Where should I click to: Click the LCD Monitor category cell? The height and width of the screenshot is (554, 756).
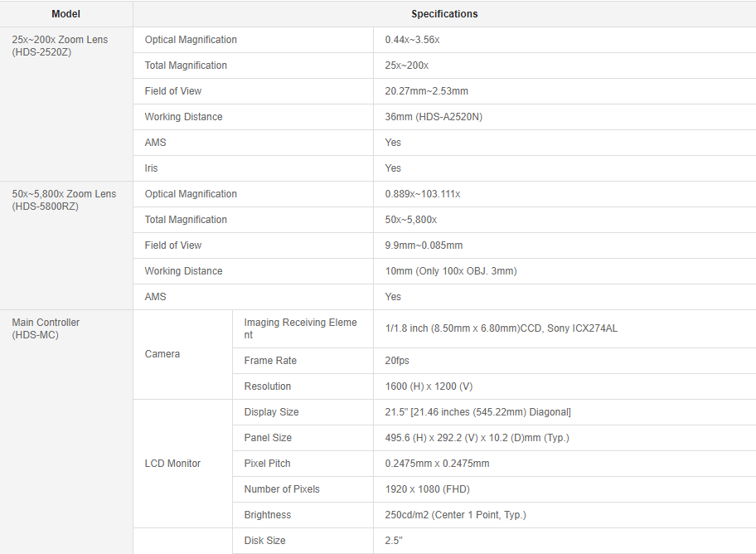pyautogui.click(x=172, y=464)
